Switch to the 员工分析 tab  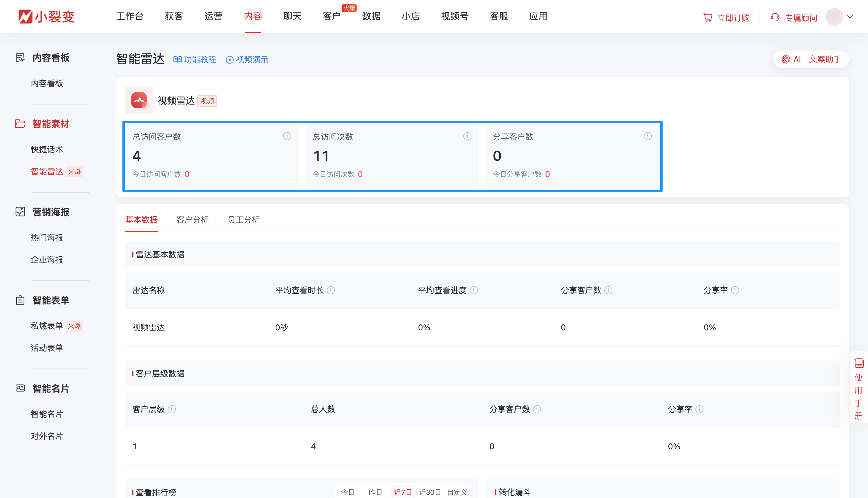pyautogui.click(x=244, y=220)
